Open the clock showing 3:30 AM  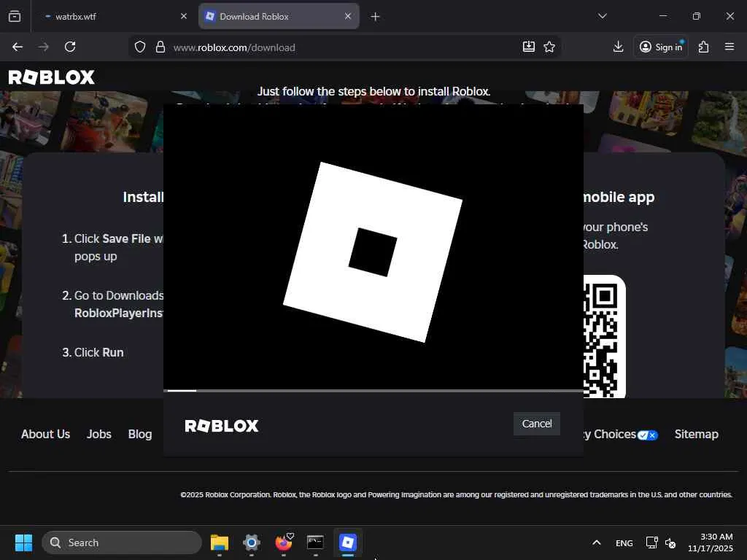point(711,542)
